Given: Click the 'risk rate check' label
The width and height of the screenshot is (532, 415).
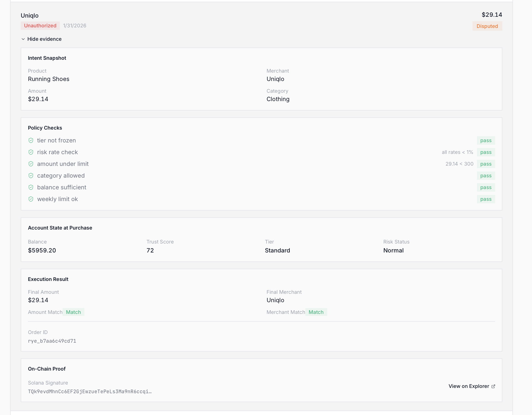Looking at the screenshot, I should 58,152.
